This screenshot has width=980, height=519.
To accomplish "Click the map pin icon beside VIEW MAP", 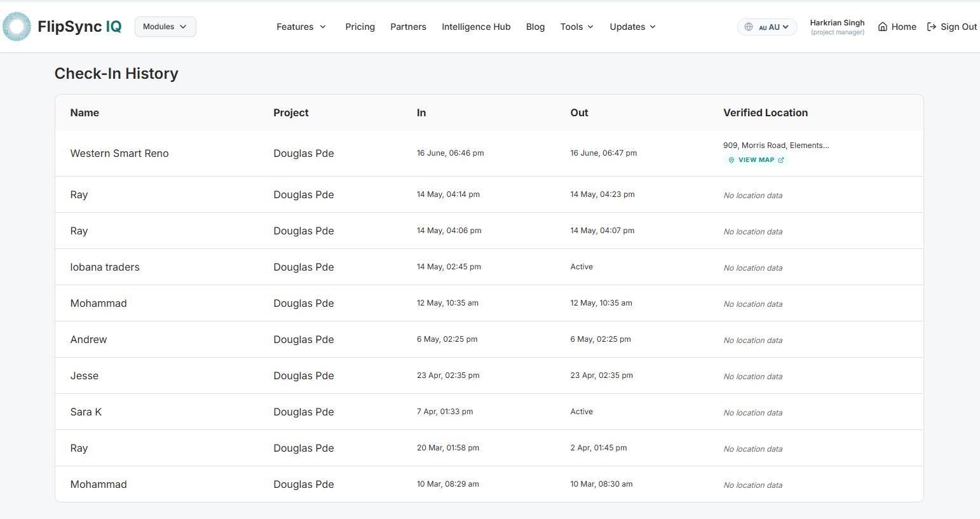I will pyautogui.click(x=732, y=160).
